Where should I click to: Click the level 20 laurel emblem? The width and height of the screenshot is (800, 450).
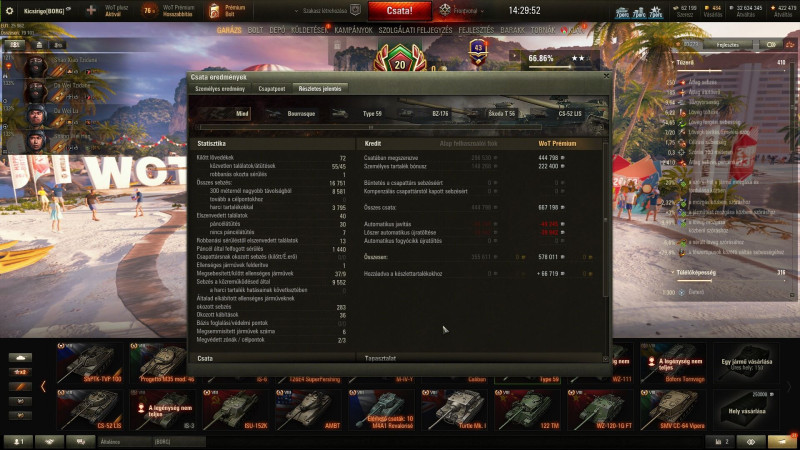(x=400, y=60)
